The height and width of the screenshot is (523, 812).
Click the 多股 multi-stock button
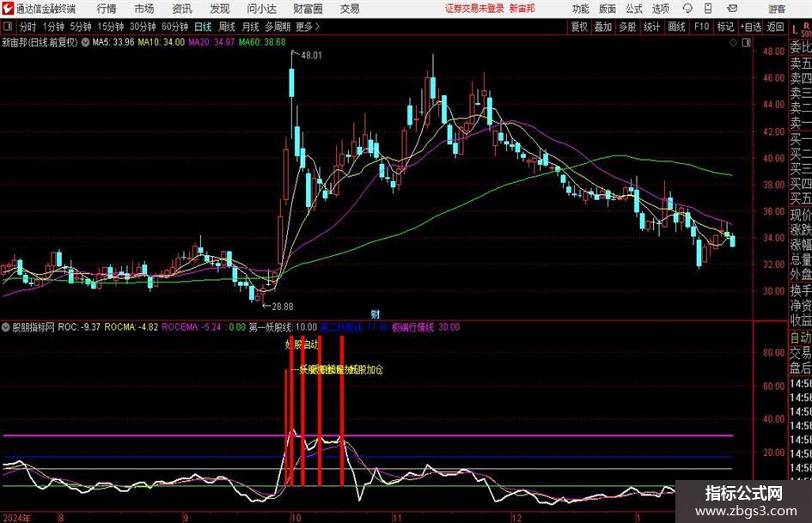pos(627,27)
